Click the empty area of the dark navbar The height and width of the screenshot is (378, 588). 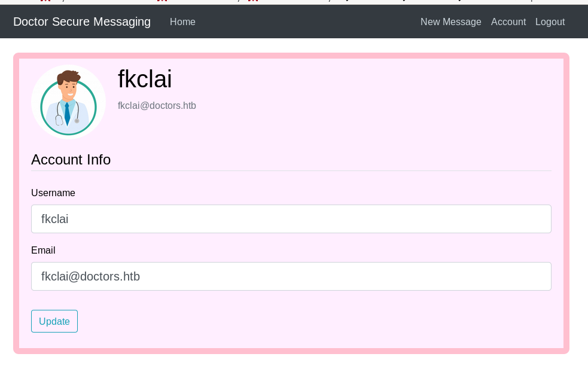(x=307, y=22)
